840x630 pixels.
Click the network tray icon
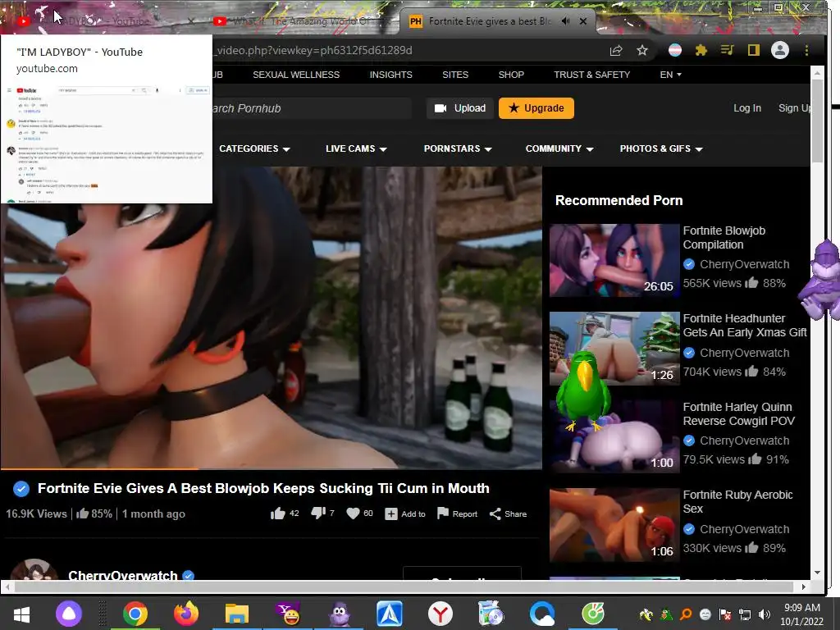coord(745,614)
